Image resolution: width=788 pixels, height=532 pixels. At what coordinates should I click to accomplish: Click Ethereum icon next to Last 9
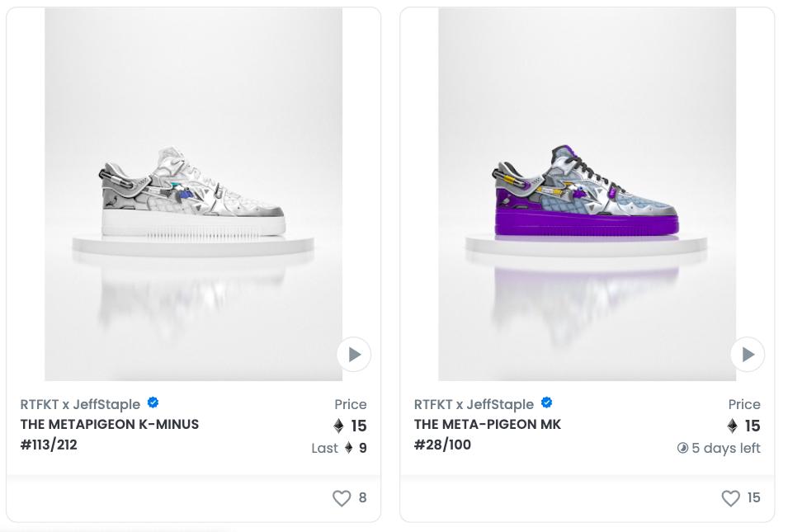pos(349,448)
